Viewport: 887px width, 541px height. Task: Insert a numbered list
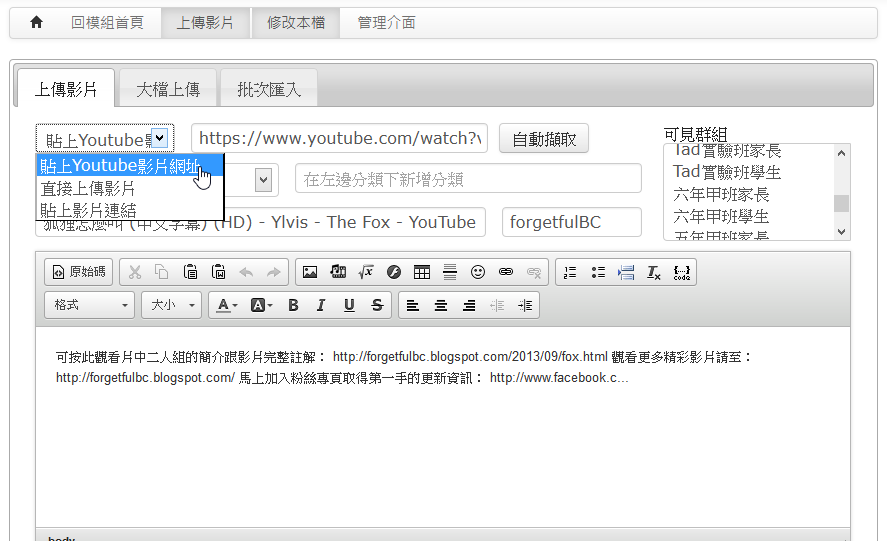point(570,272)
